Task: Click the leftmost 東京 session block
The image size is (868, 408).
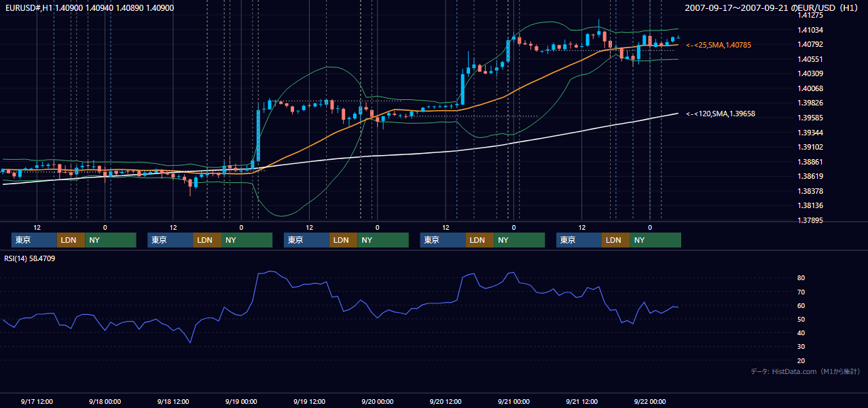Action: tap(34, 240)
